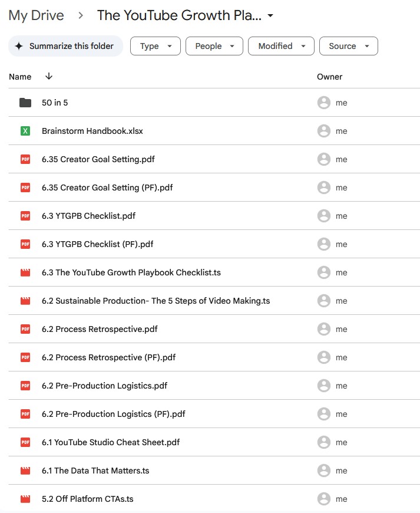Sort the list by the Name column header
The width and height of the screenshot is (420, 513).
20,77
